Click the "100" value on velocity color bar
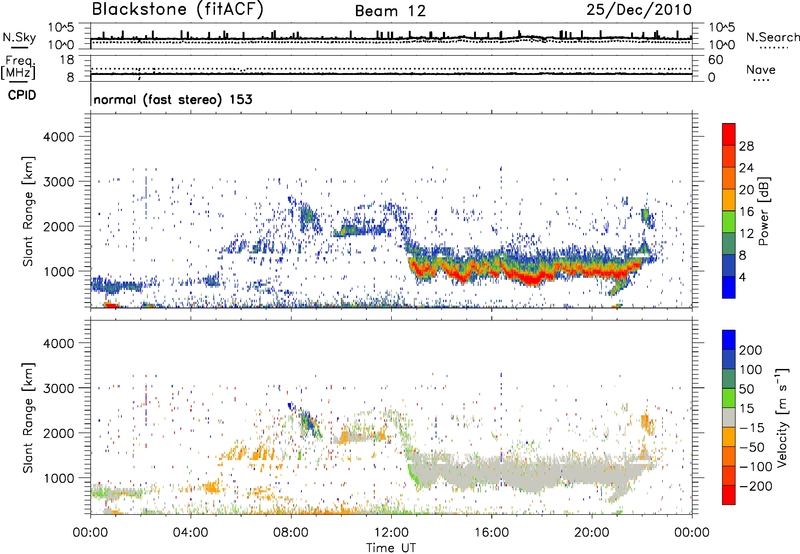The image size is (800, 554). [751, 370]
